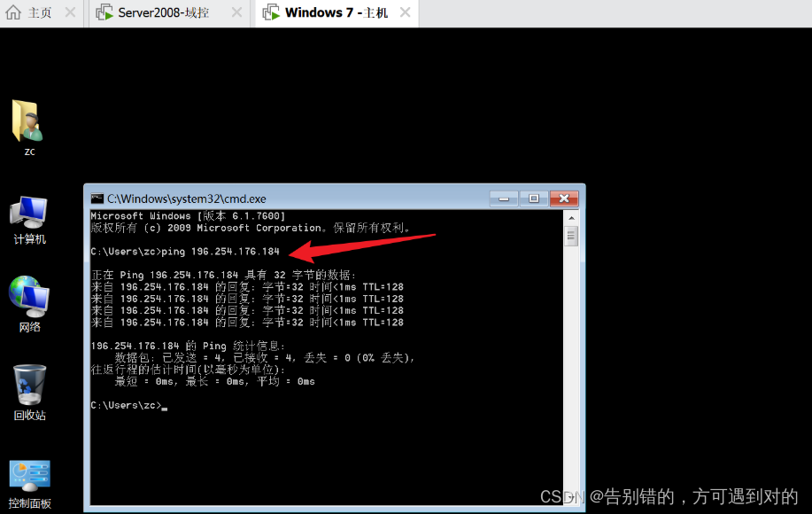Click the home icon on 主页 tab

13,12
